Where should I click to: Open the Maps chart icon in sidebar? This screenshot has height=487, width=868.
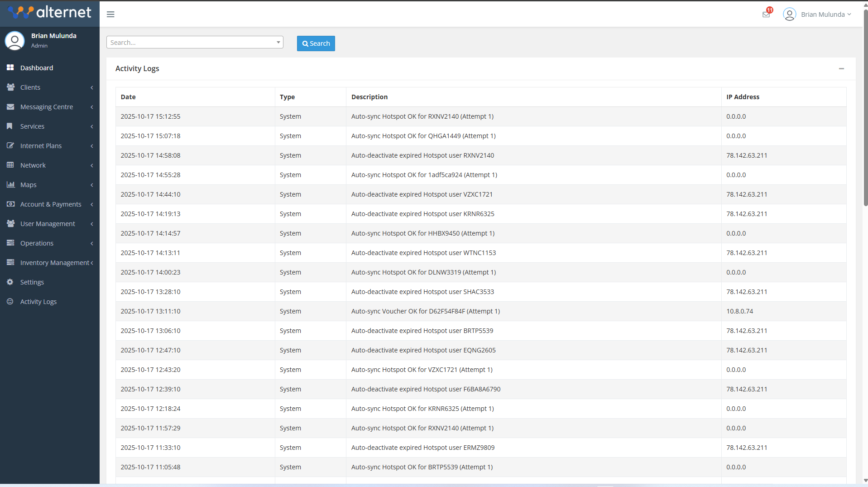10,184
